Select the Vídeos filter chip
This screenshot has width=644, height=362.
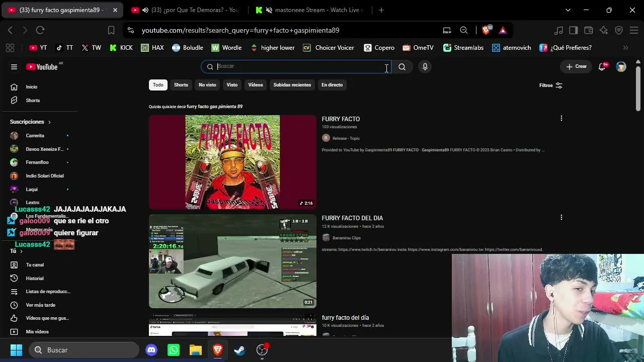[x=256, y=85]
